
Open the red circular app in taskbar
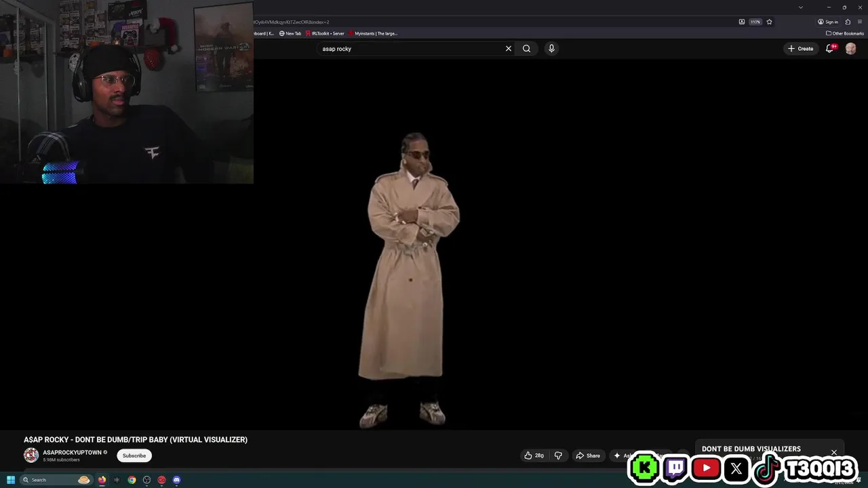click(161, 480)
